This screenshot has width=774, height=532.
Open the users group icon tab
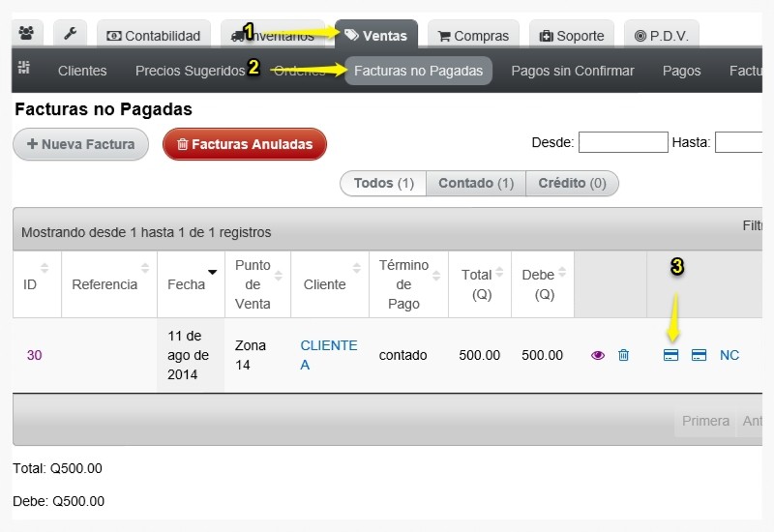[x=27, y=34]
